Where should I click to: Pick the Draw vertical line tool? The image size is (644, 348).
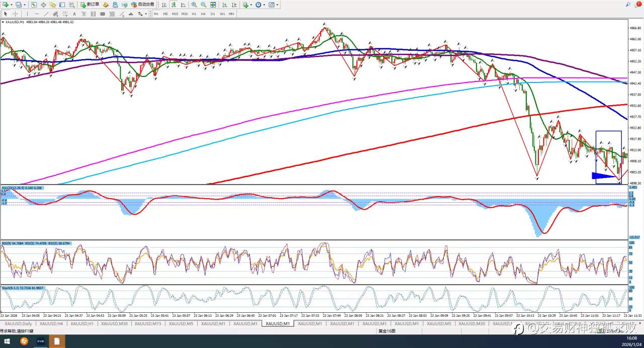[x=27, y=14]
